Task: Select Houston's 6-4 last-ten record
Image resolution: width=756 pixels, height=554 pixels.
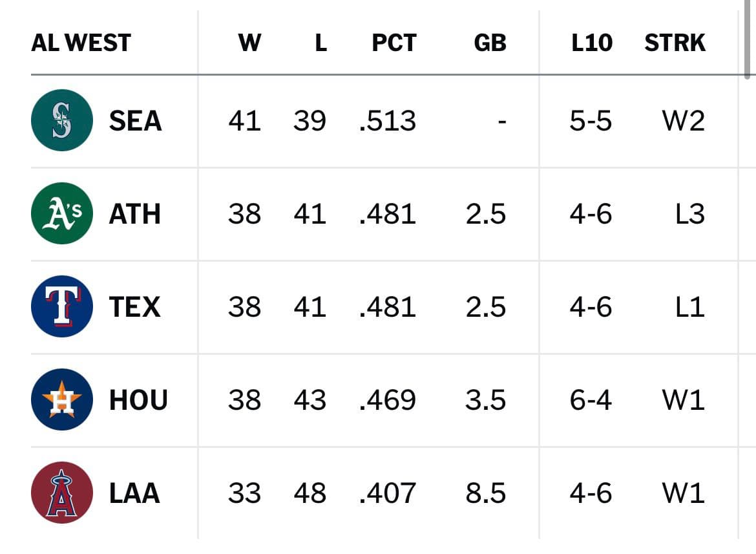Action: (591, 400)
